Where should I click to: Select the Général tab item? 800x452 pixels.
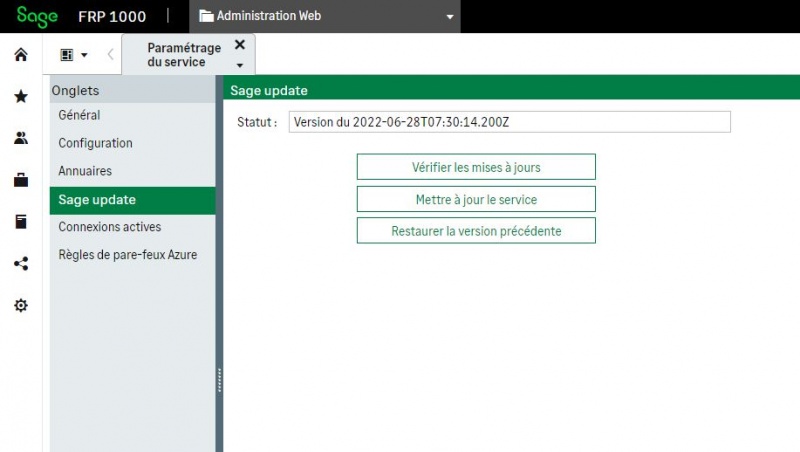133,115
